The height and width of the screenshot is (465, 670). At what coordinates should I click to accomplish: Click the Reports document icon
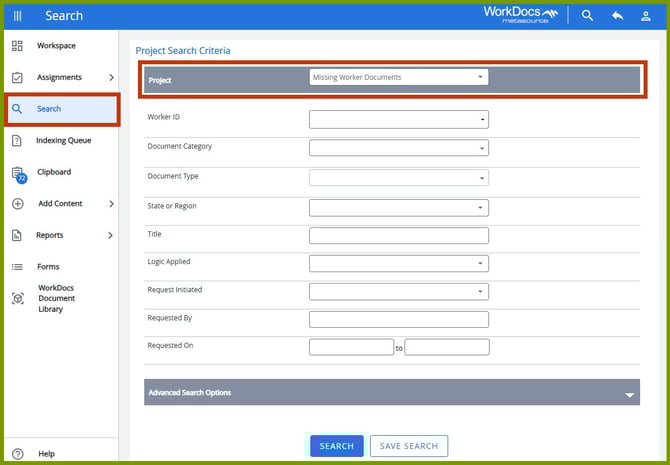point(17,235)
